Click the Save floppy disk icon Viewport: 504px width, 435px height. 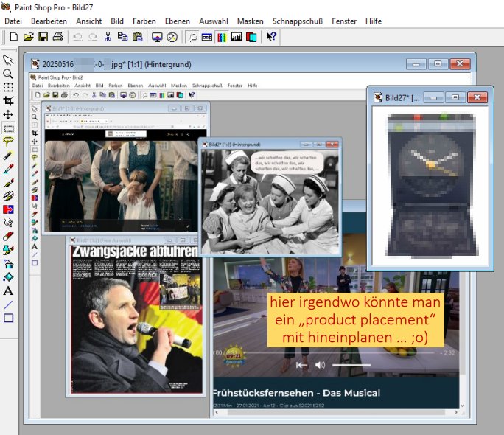(x=43, y=36)
